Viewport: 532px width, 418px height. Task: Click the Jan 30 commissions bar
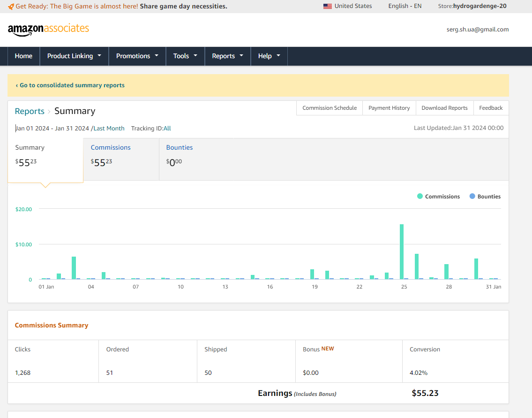coord(476,269)
